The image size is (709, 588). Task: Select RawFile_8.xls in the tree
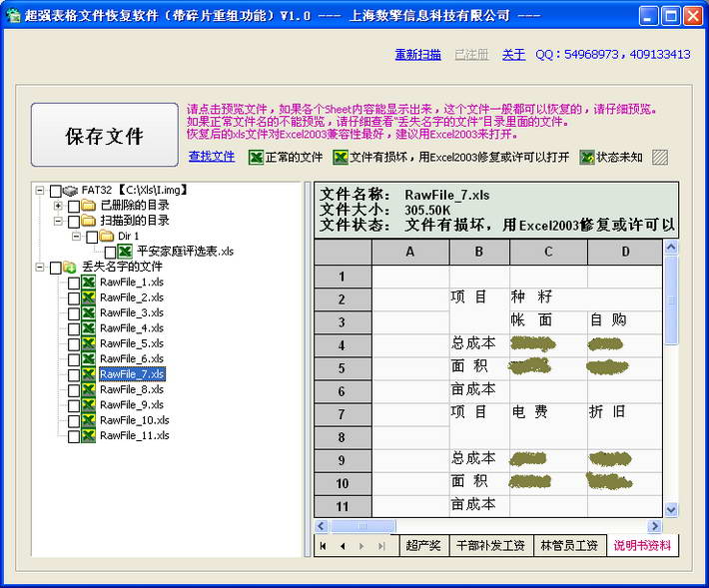(132, 389)
